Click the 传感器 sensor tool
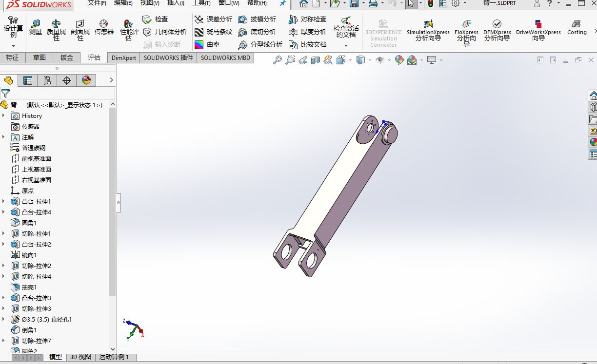597x364 pixels. point(104,28)
